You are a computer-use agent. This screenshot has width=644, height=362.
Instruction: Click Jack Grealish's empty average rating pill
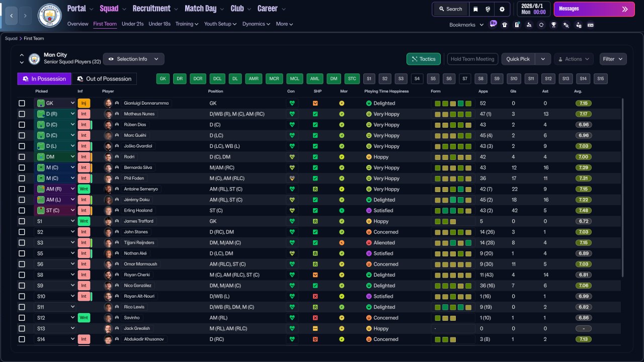click(x=584, y=328)
